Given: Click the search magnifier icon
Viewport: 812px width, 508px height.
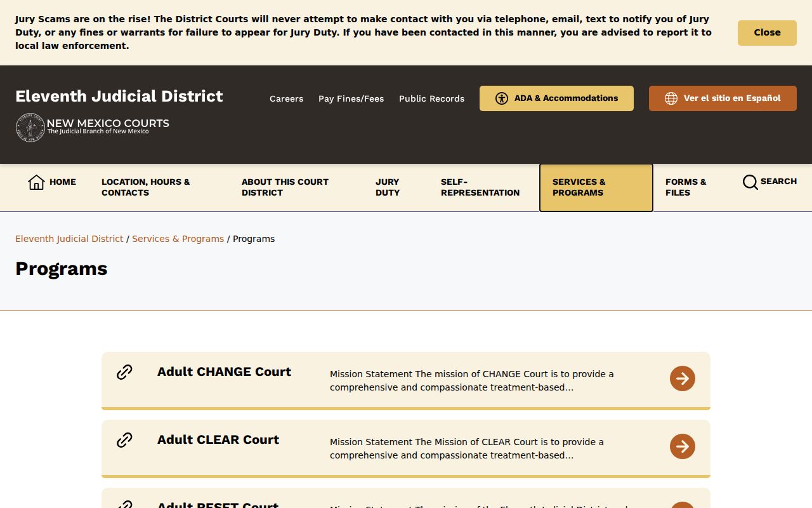Looking at the screenshot, I should (x=750, y=182).
